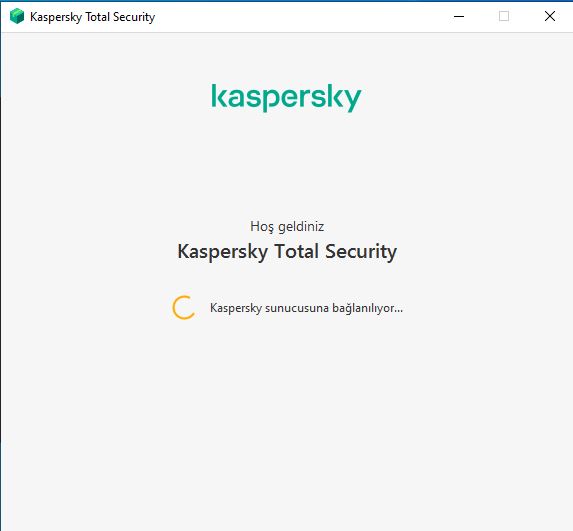The image size is (573, 531).
Task: Click the word geldiniz in welcome text
Action: click(301, 227)
